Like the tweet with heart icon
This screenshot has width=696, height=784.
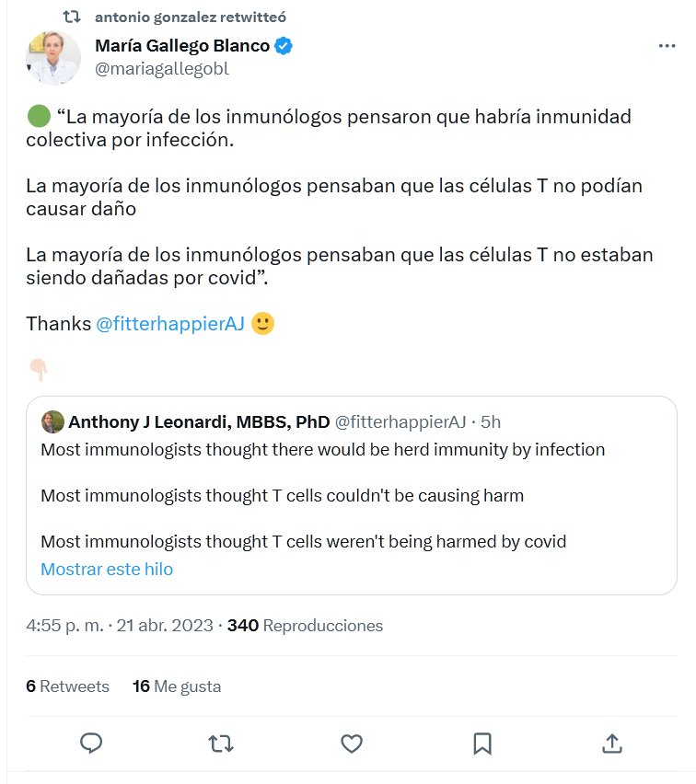351,743
